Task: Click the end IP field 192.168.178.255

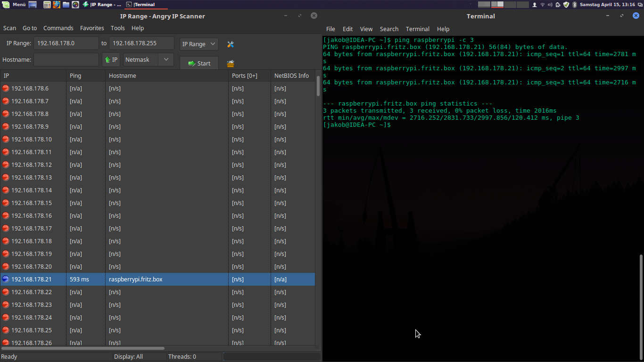Action: coord(141,43)
